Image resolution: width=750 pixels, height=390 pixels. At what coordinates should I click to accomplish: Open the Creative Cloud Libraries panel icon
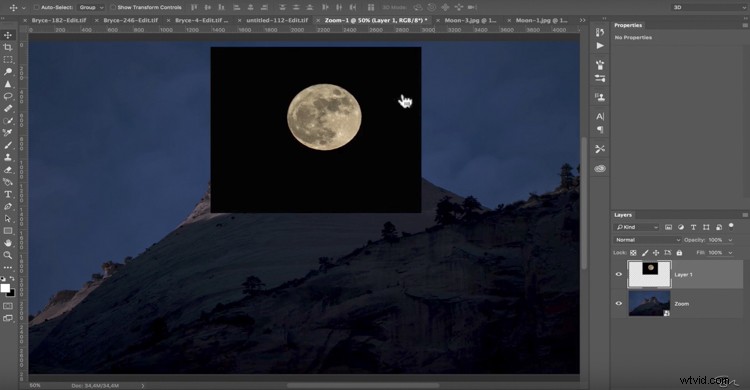[600, 168]
